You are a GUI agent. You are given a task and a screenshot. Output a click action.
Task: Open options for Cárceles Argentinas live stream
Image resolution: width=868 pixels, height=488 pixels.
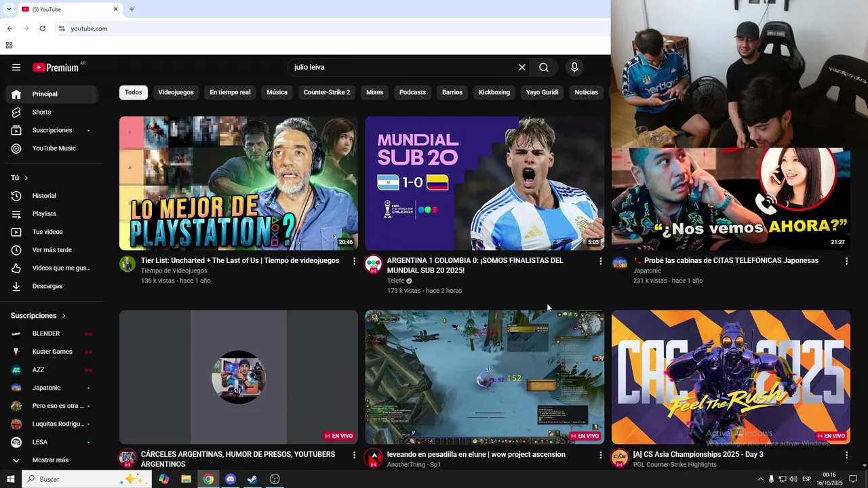[354, 455]
